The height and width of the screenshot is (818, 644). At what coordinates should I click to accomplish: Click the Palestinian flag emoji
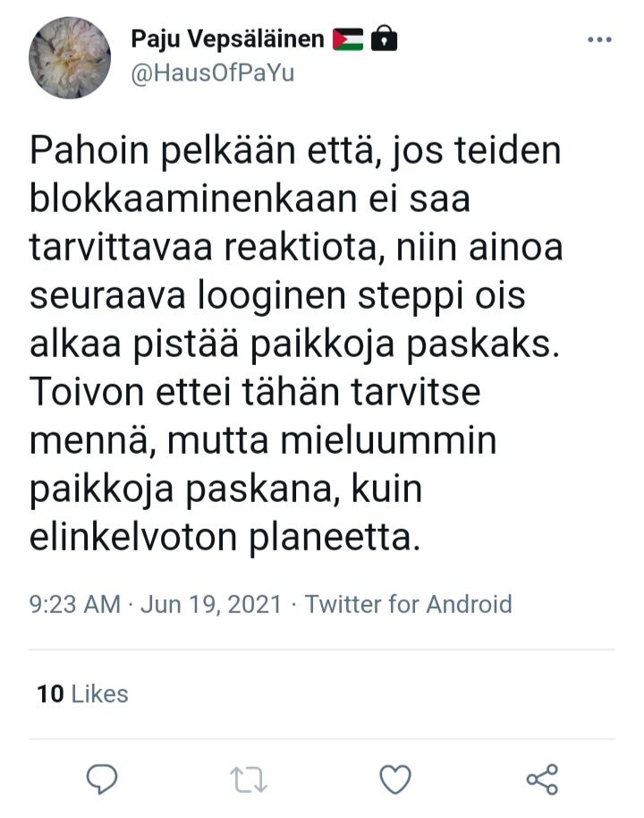coord(348,39)
